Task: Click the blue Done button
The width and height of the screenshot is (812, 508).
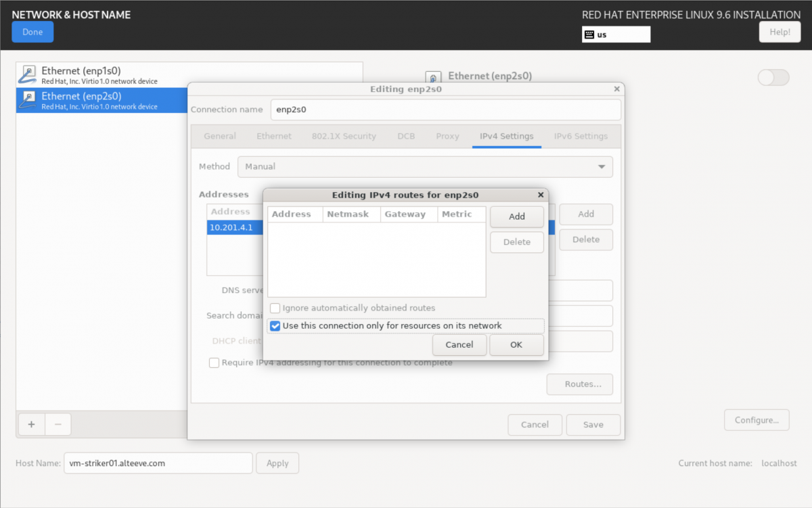Action: 32,32
